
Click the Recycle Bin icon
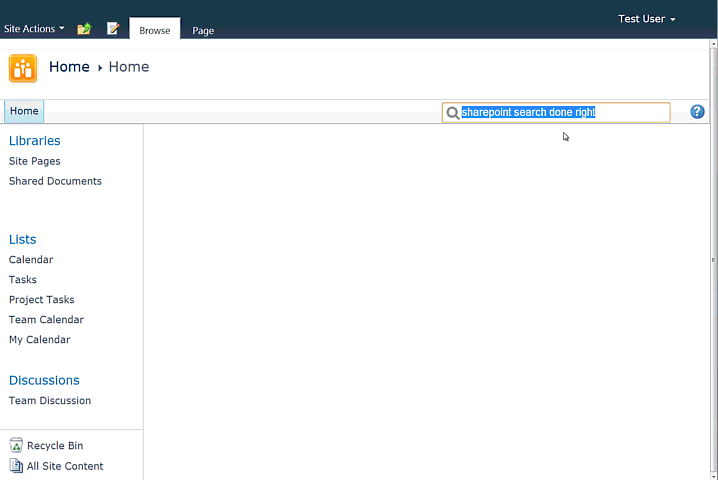point(16,445)
